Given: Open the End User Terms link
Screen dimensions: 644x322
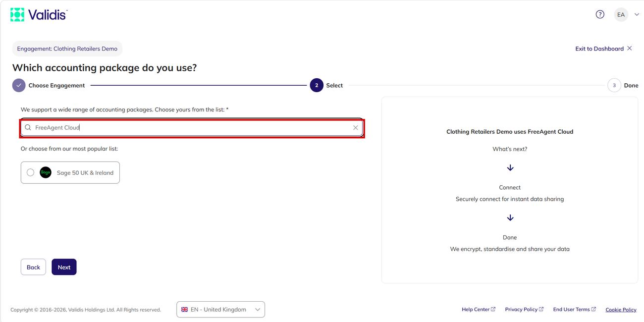Looking at the screenshot, I should [575, 310].
